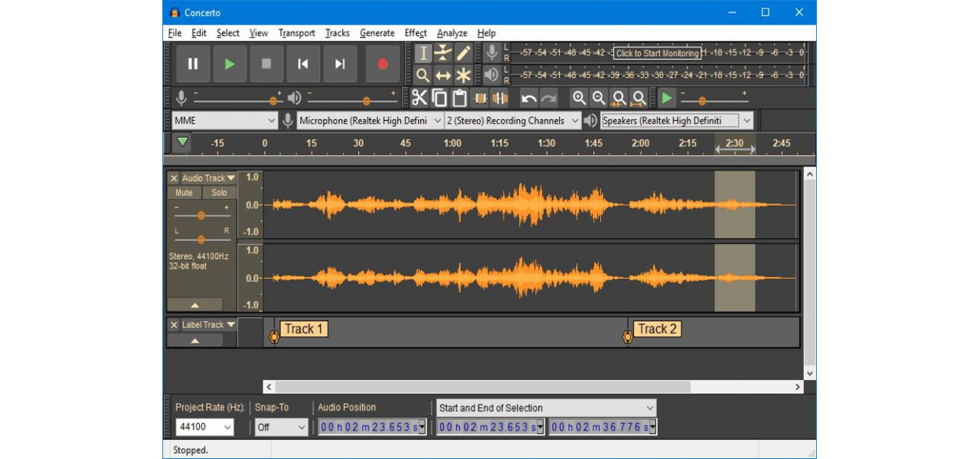Copy the selection with the Copy icon
The image size is (980, 459).
439,98
